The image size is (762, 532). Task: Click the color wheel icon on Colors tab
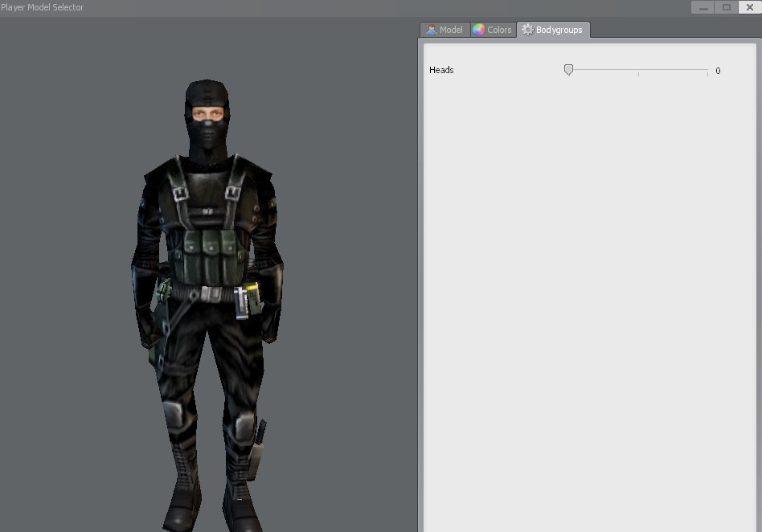(x=479, y=30)
